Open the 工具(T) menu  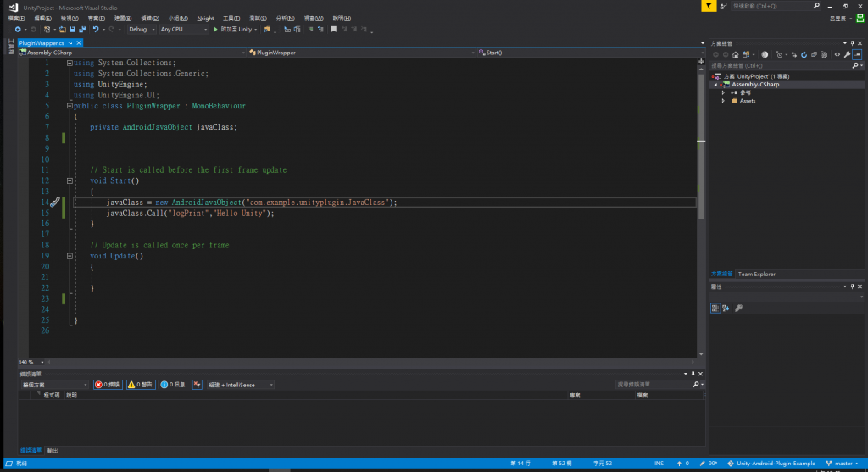tap(231, 17)
